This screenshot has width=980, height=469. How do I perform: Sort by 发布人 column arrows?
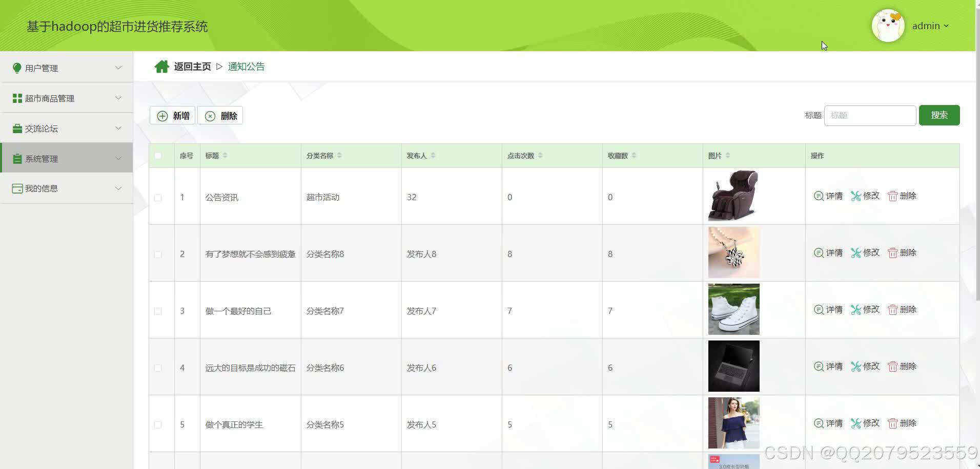(x=433, y=156)
